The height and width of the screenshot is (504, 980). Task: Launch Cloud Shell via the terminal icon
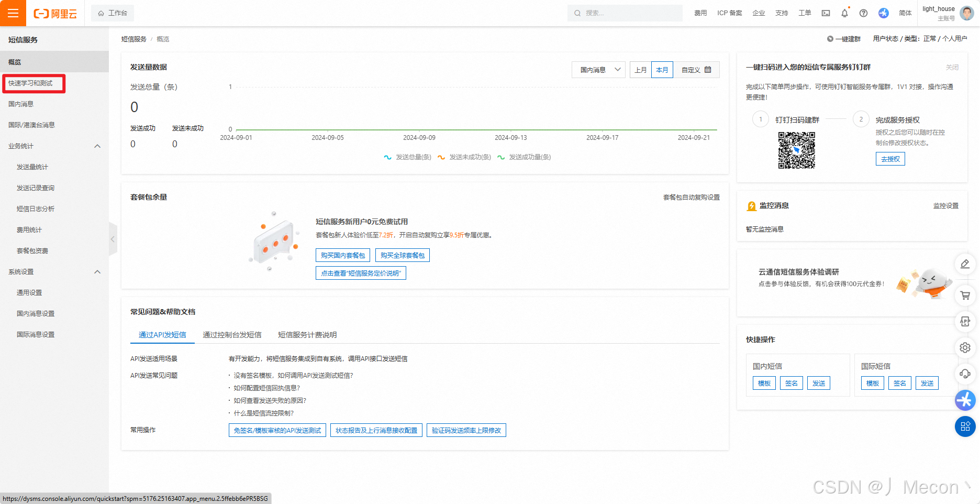click(826, 13)
